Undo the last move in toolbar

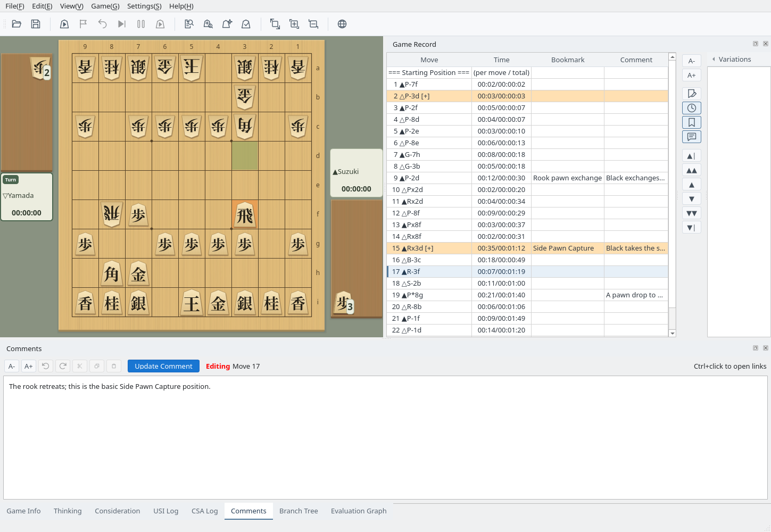point(103,24)
